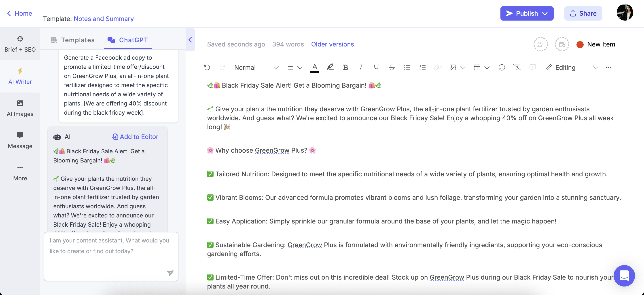This screenshot has height=295, width=644.
Task: Click the redo arrow icon
Action: (x=222, y=67)
